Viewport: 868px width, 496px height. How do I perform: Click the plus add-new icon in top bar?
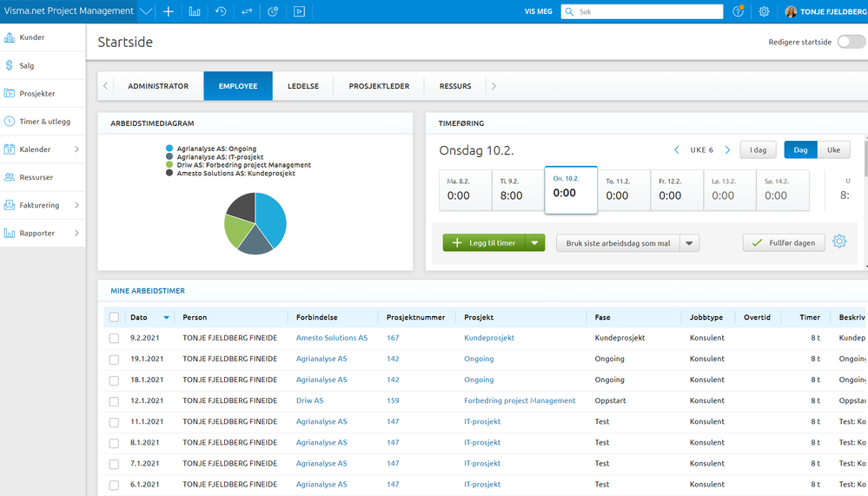click(169, 11)
